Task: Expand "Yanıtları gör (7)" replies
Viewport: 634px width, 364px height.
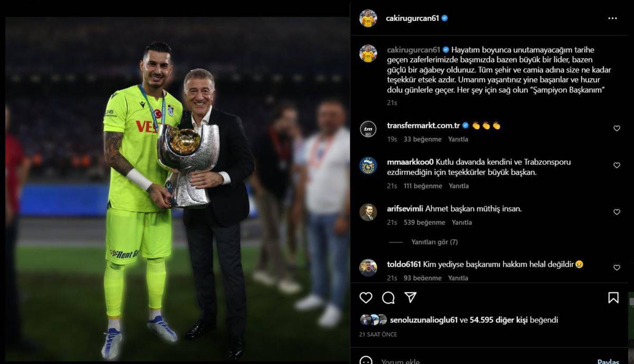Action: coord(434,242)
